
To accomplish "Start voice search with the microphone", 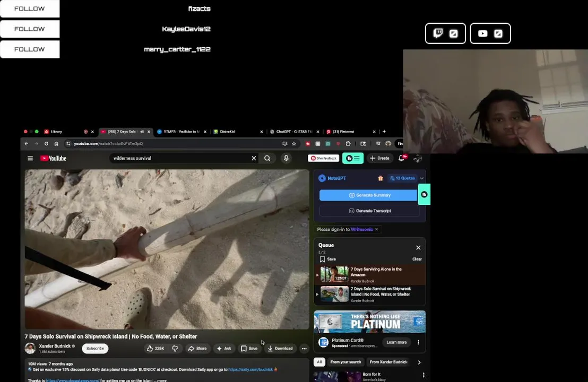I will 286,158.
